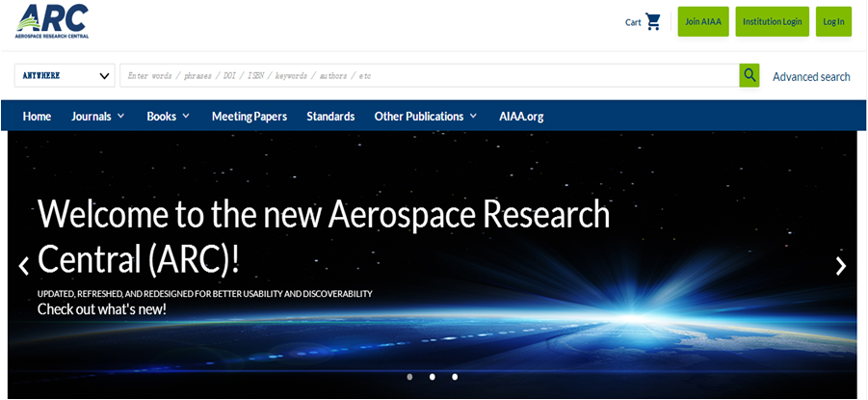Expand the Books menu

[169, 117]
